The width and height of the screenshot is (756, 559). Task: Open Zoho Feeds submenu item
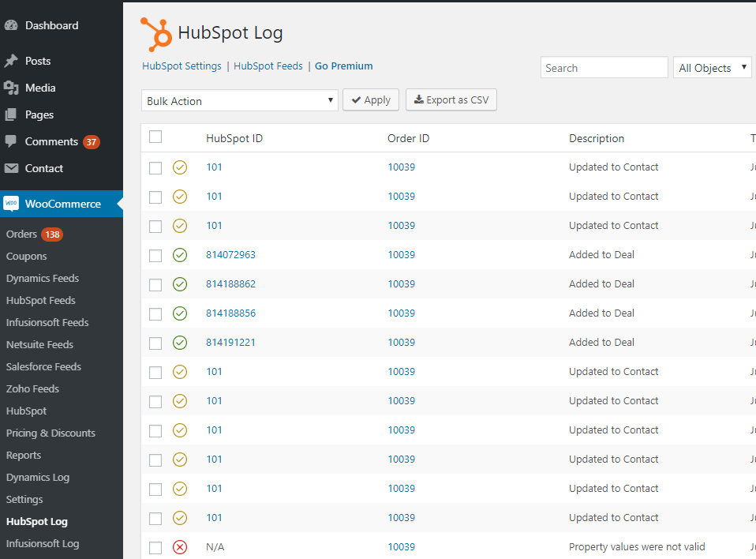tap(32, 388)
